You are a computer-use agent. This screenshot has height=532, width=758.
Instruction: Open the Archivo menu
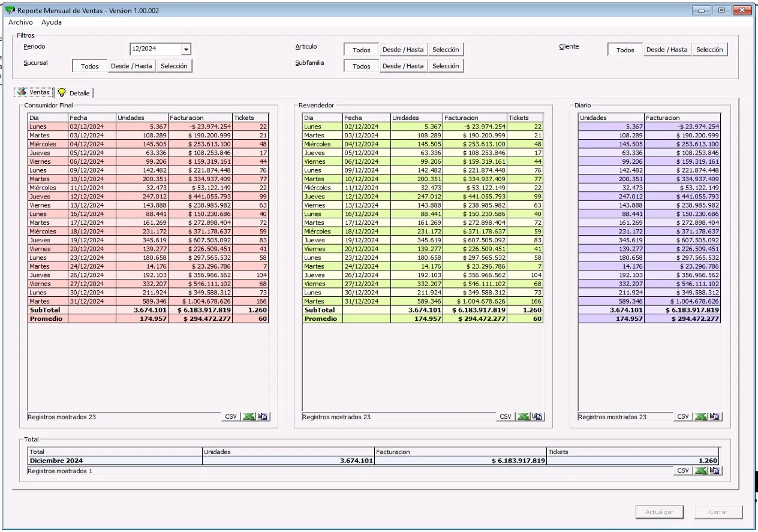click(x=20, y=22)
